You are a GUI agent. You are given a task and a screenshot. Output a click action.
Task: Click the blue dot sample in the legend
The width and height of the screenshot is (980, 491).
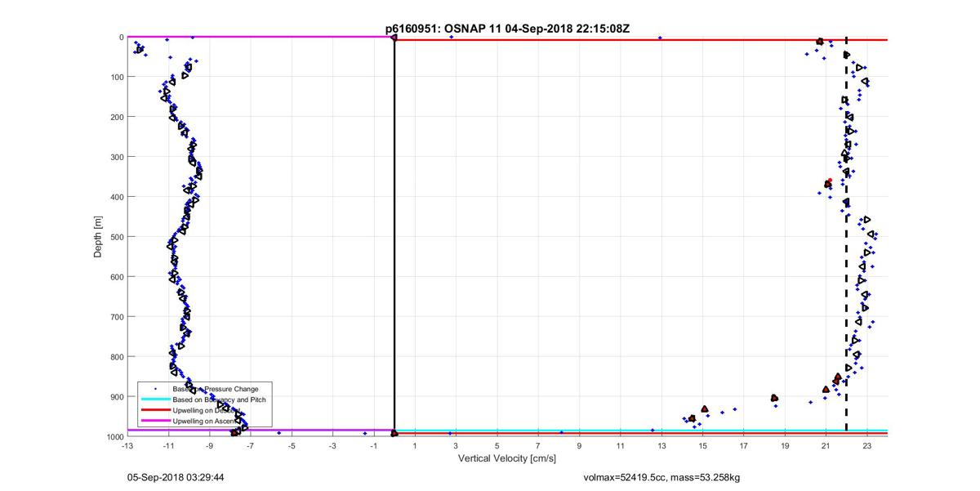tap(155, 389)
